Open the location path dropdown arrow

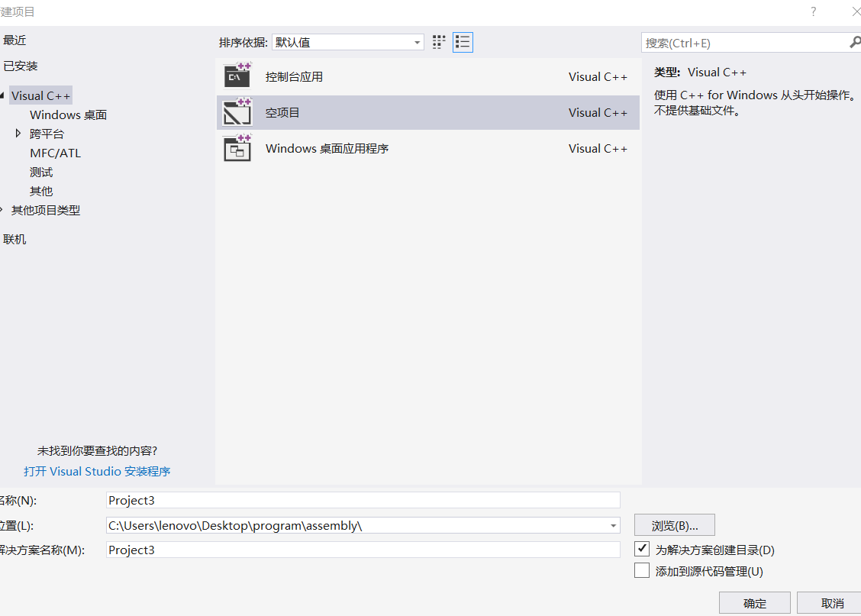[613, 526]
